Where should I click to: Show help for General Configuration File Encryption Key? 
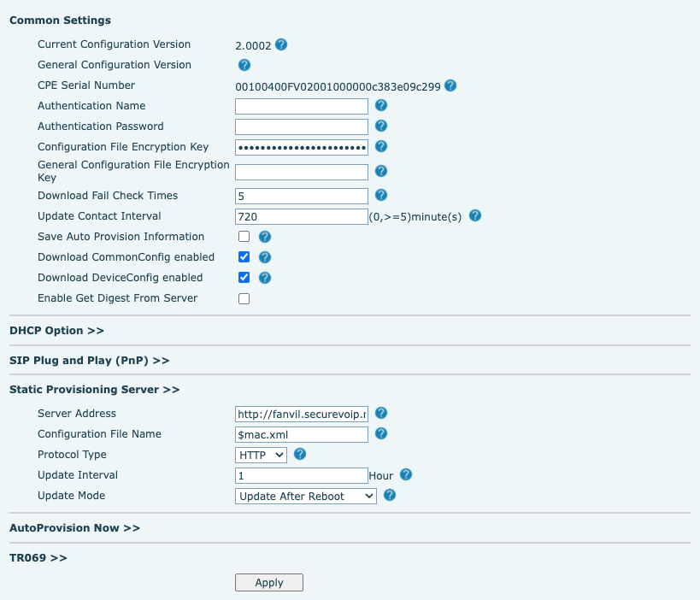click(x=381, y=171)
